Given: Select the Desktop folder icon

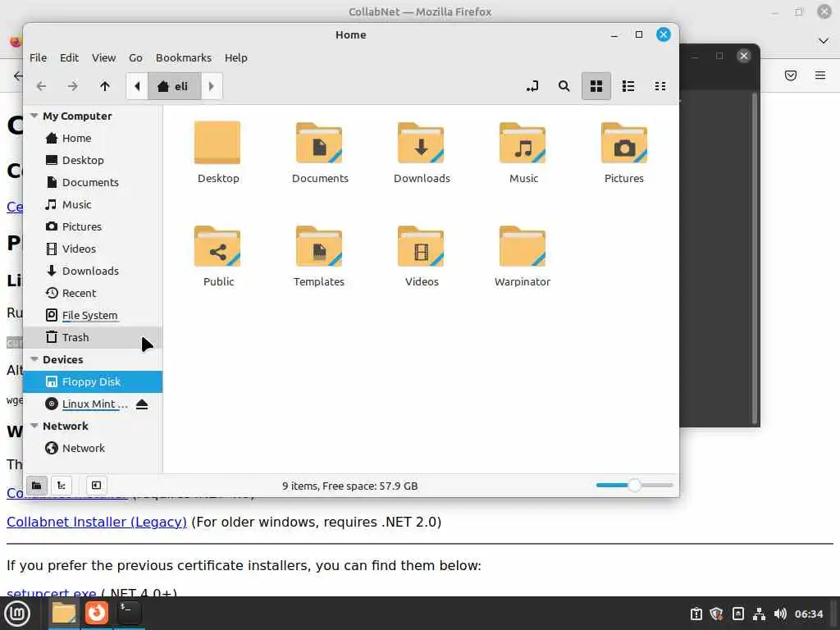Looking at the screenshot, I should click(x=217, y=143).
